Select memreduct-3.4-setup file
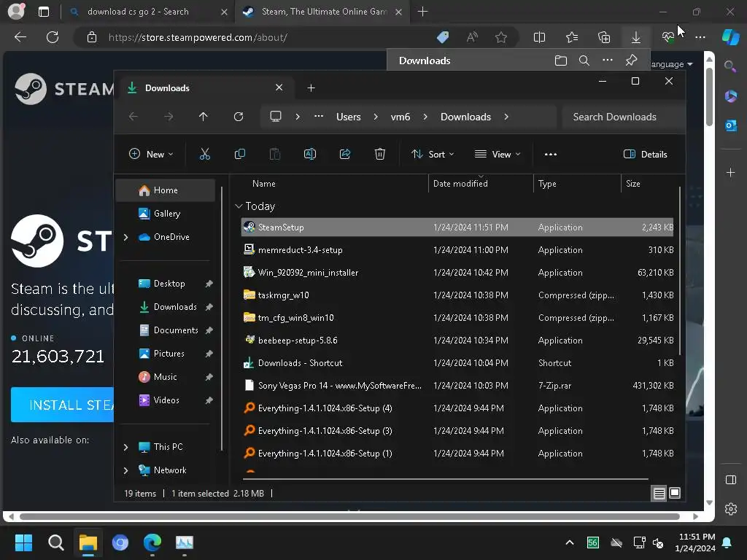 click(x=457, y=249)
